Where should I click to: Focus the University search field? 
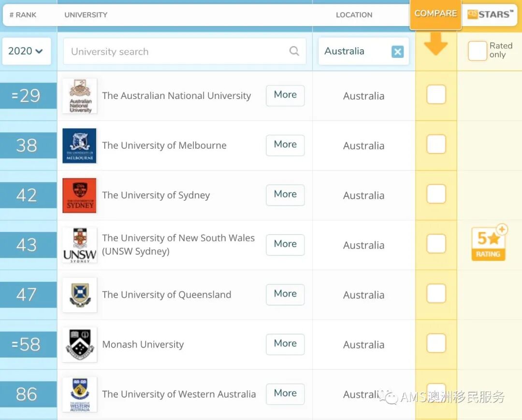click(x=185, y=51)
